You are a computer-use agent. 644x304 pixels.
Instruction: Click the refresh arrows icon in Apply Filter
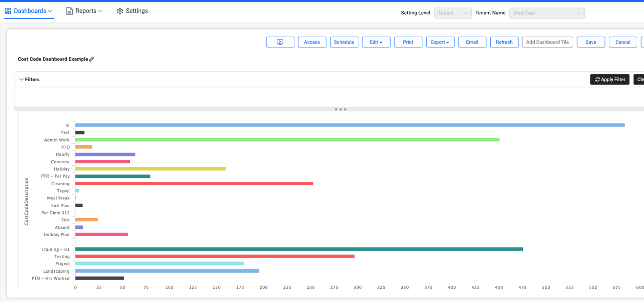coord(597,79)
